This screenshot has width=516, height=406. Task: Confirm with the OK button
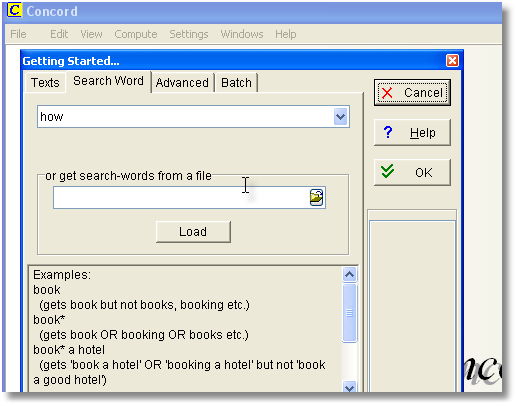coord(412,172)
